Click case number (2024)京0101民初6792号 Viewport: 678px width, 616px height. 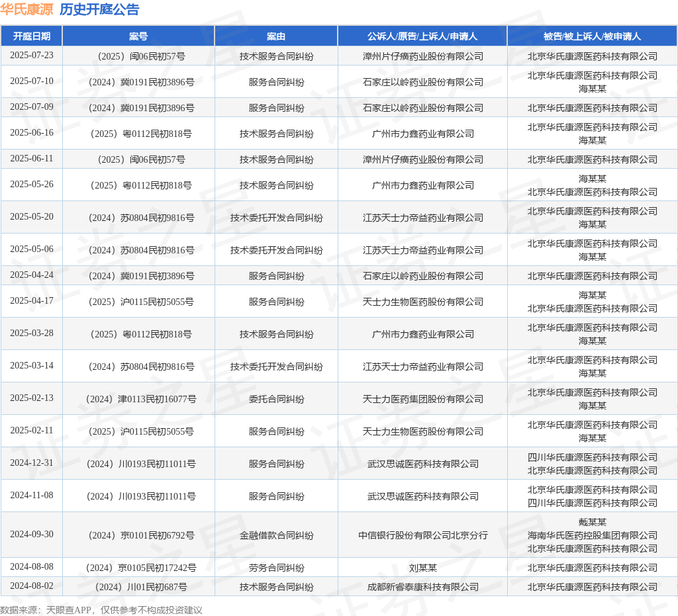[x=141, y=536]
